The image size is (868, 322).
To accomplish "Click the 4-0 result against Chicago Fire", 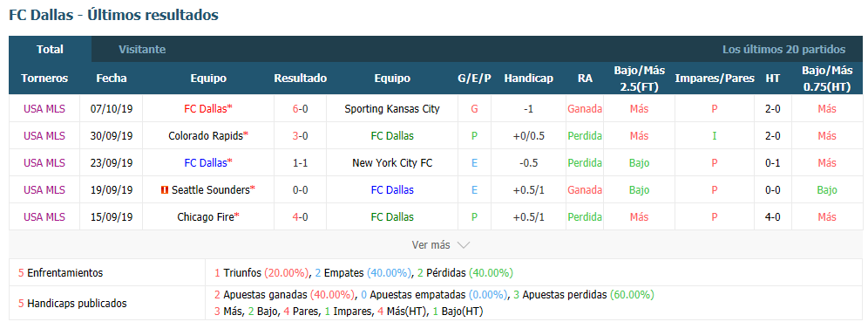I will (x=300, y=216).
